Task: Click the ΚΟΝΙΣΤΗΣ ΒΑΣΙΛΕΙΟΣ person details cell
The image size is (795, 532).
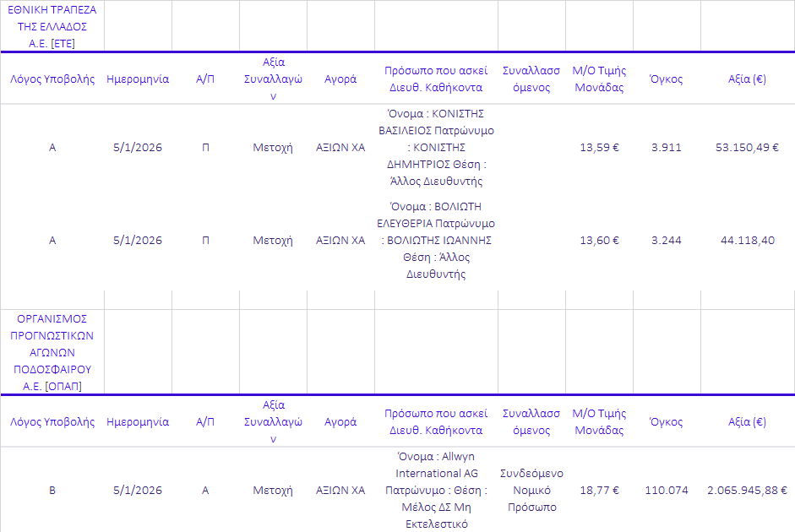Action: 436,148
